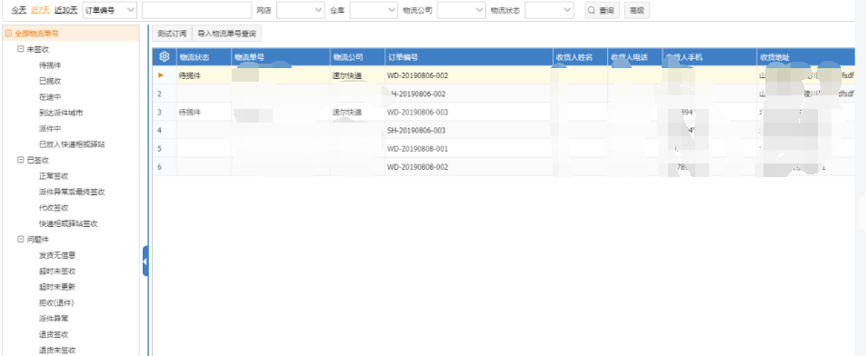Select order cell WD-20190806-002

tap(468, 75)
